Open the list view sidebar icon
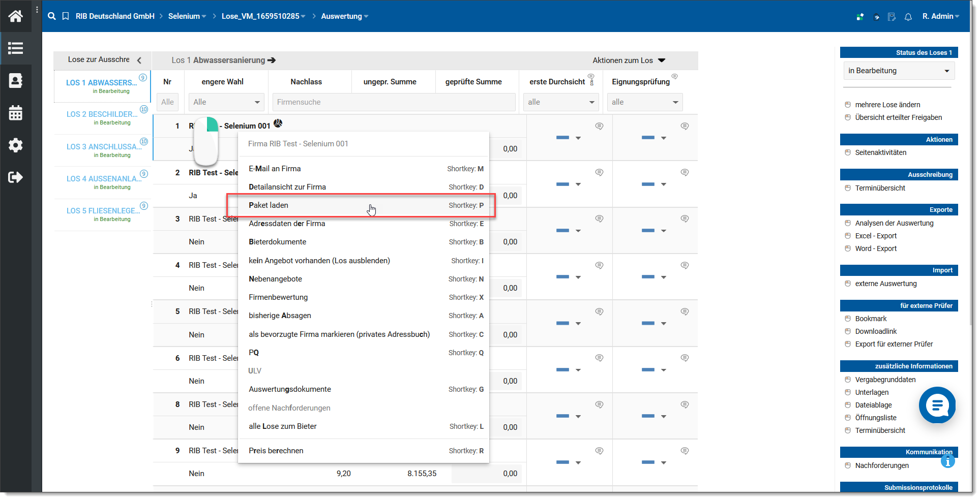 [15, 48]
